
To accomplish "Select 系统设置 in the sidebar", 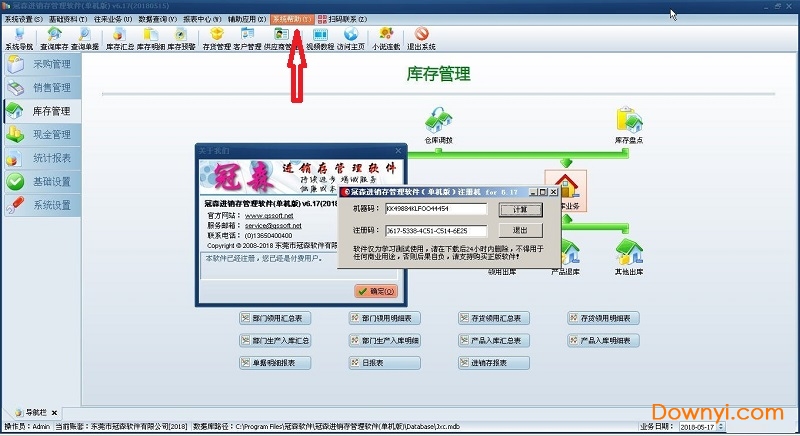I will coord(42,205).
